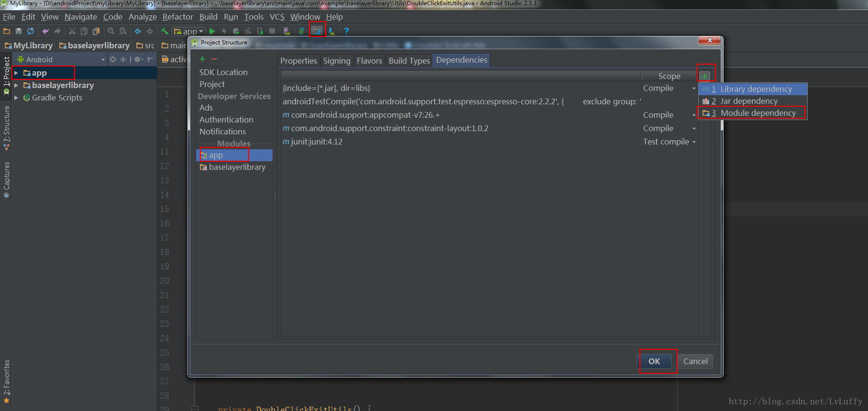Click the Find magnifier icon
868x411 pixels.
(111, 31)
